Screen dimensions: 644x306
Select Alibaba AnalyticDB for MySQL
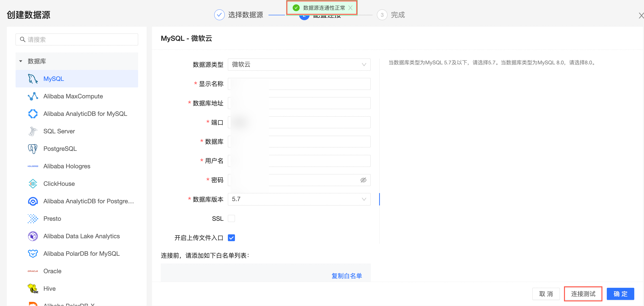pos(77,114)
